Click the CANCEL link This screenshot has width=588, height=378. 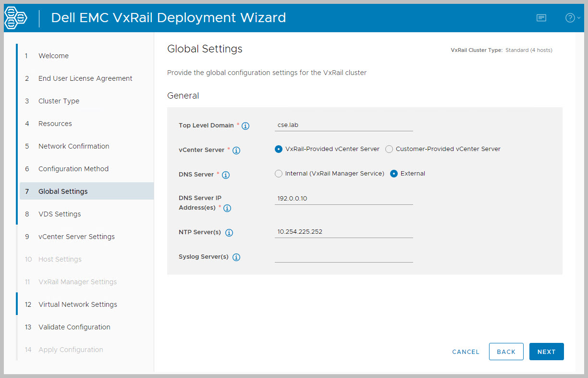[x=465, y=352]
